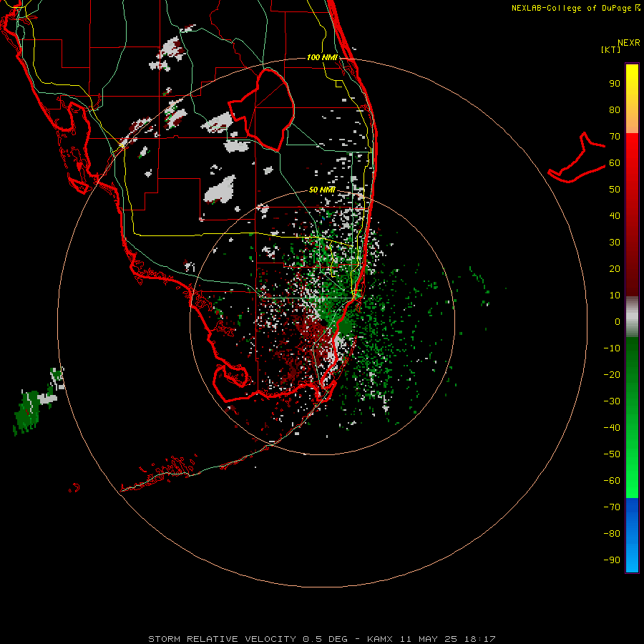This screenshot has width=644, height=644.
Task: Select the 0 knot scale label
Action: coord(618,321)
